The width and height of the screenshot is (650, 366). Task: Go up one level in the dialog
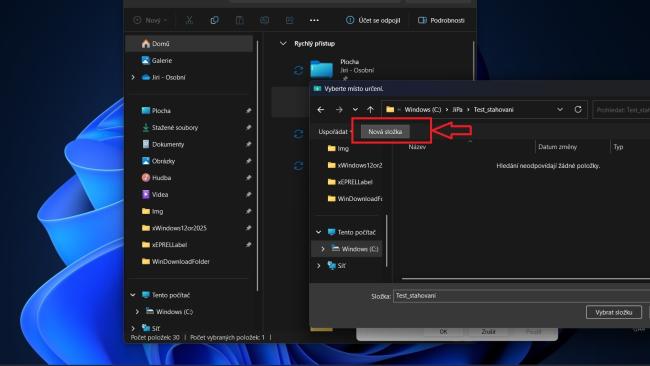coord(370,109)
